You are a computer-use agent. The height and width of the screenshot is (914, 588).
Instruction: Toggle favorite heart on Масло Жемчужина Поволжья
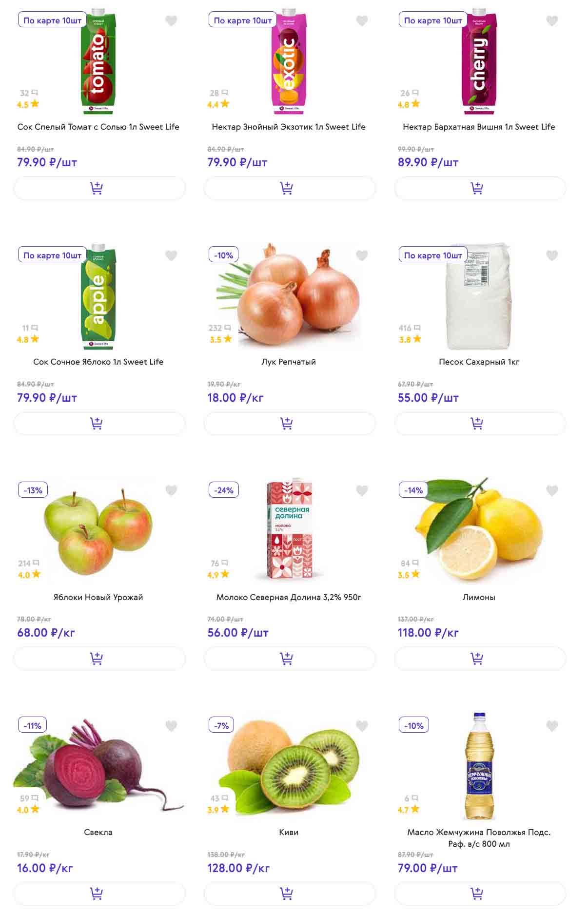click(x=552, y=726)
